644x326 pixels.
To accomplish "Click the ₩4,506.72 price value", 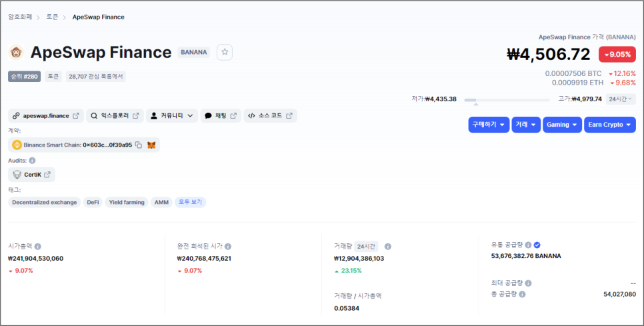I will 549,55.
